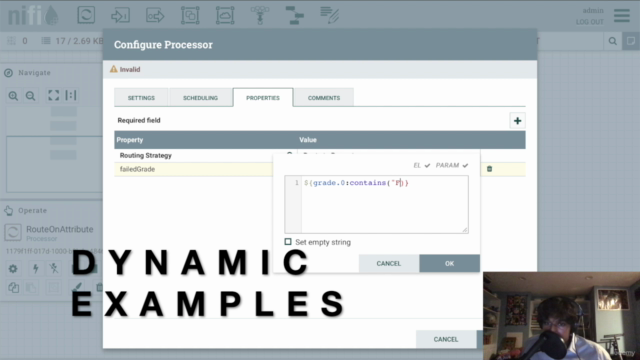Click the NiFi logo
Screen dimensions: 640x360
coord(33,16)
